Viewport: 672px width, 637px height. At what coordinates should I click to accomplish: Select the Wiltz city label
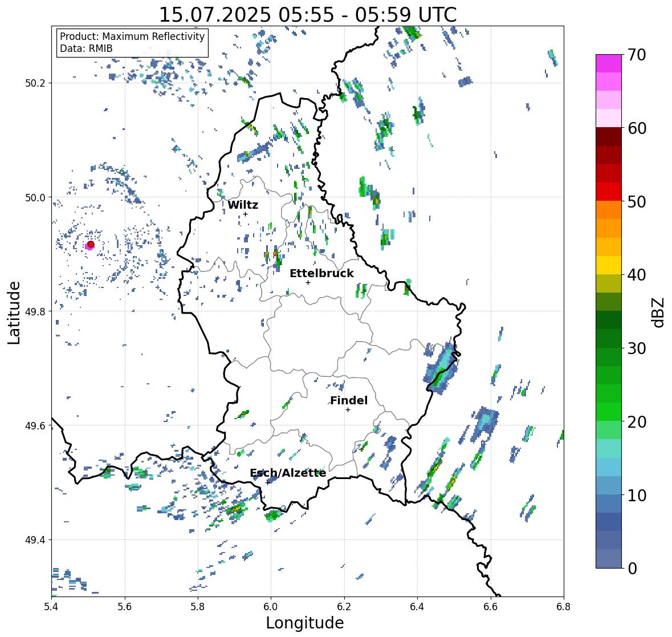click(243, 205)
